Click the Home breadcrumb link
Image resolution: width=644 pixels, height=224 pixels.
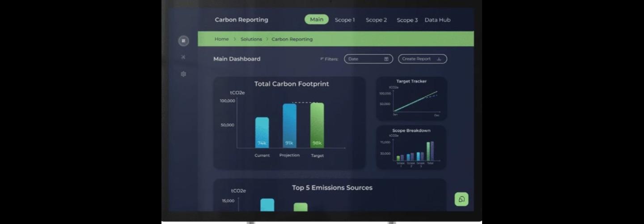(221, 39)
